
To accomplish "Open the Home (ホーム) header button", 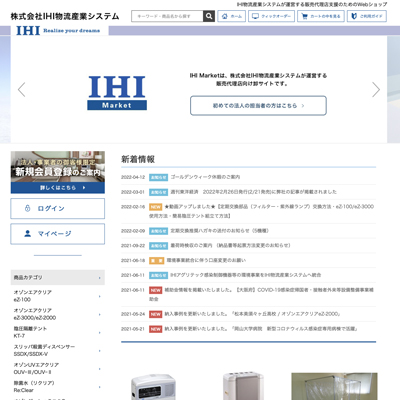I will [232, 16].
